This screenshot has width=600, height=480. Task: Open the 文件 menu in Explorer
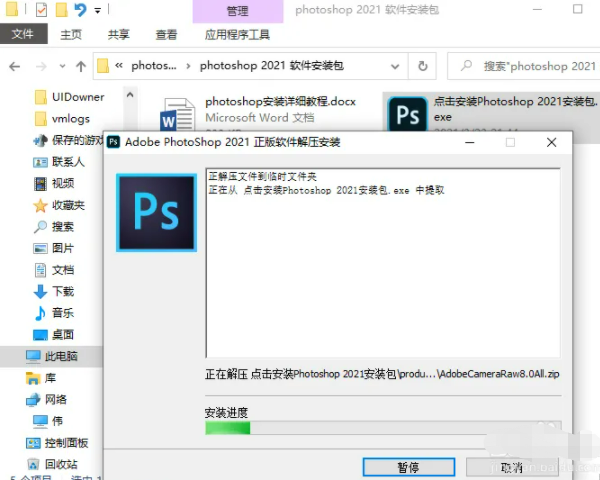click(x=23, y=34)
